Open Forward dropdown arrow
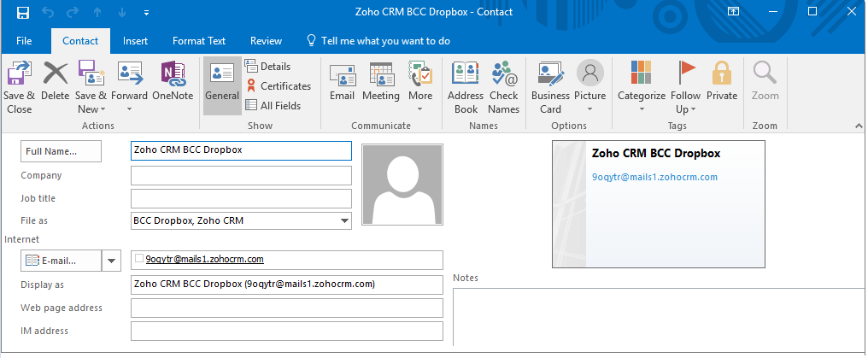The width and height of the screenshot is (868, 358). (x=130, y=109)
